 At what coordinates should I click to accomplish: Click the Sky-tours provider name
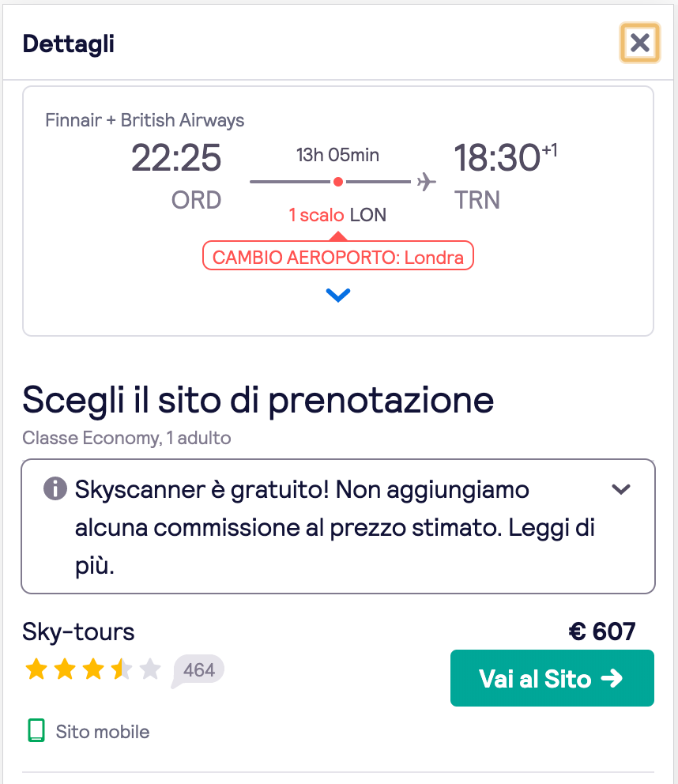click(x=78, y=631)
